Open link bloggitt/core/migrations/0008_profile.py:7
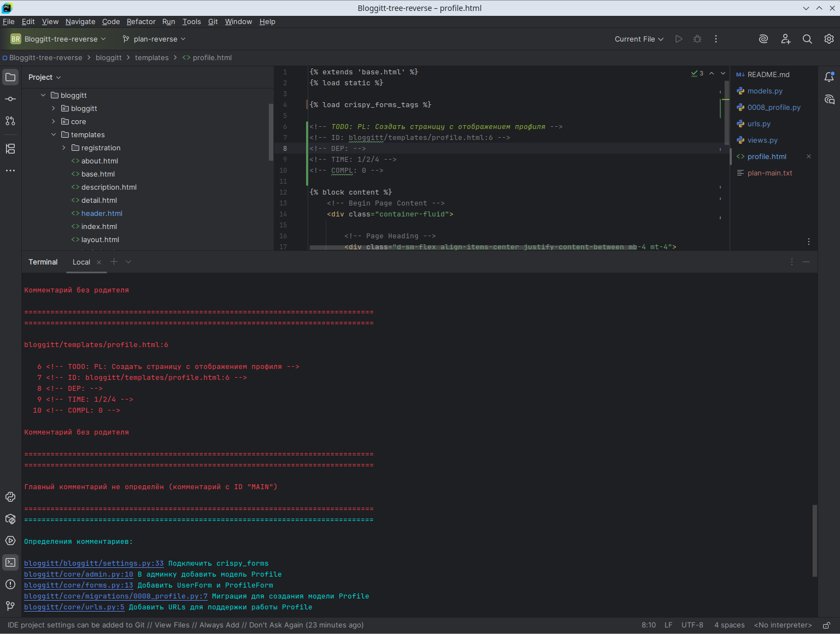 click(x=116, y=596)
